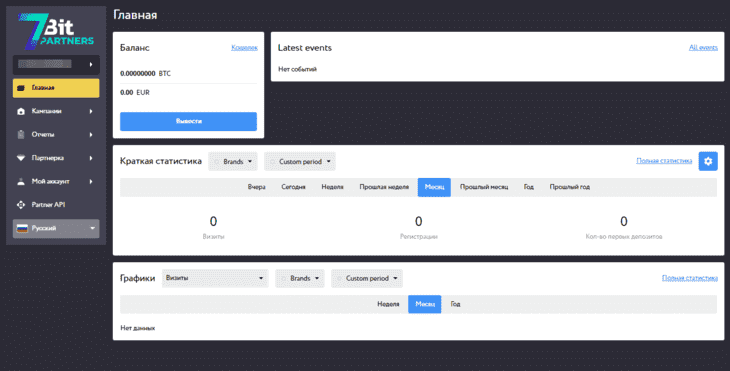
Task: Click the blue Вывести button
Action: [189, 121]
